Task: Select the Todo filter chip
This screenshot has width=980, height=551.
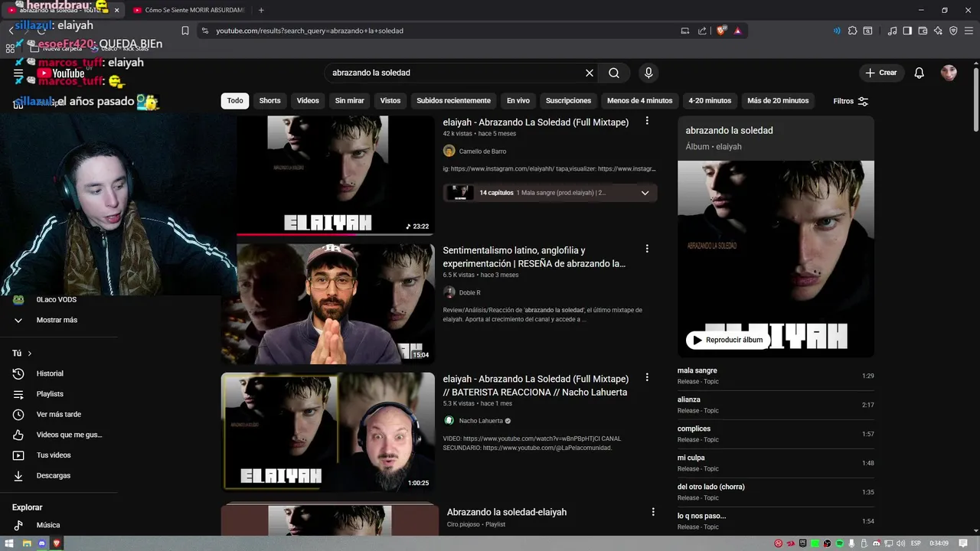Action: (x=235, y=101)
